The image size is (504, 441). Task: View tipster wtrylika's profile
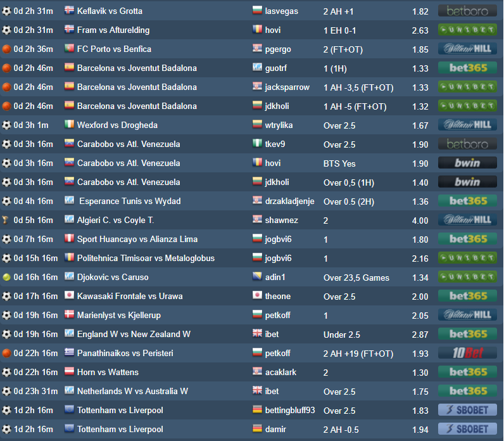[x=279, y=125]
